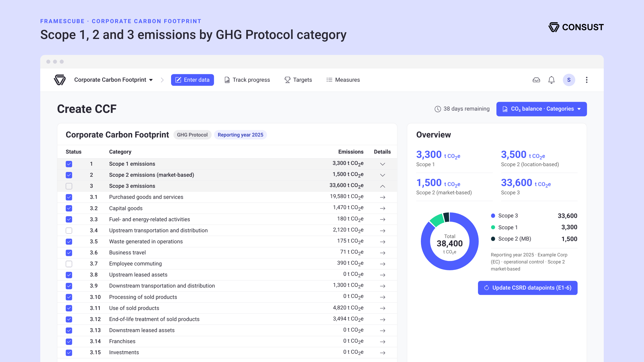
Task: Collapse the Scope 3 emissions section chevron
Action: [383, 186]
